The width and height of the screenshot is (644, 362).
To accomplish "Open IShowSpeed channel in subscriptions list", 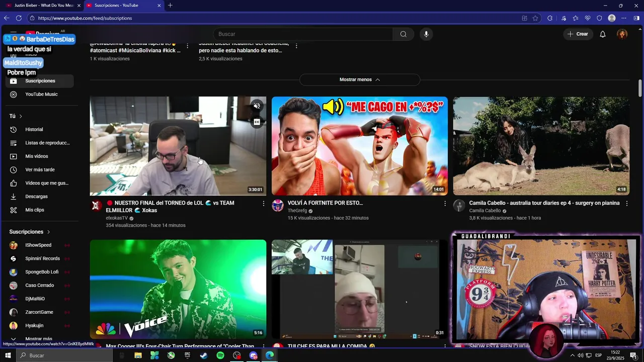I will click(x=40, y=245).
